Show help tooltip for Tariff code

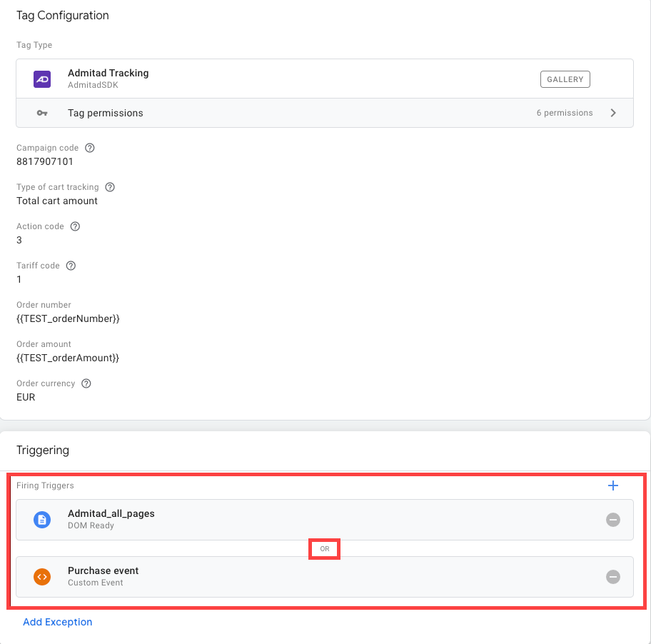(x=71, y=266)
